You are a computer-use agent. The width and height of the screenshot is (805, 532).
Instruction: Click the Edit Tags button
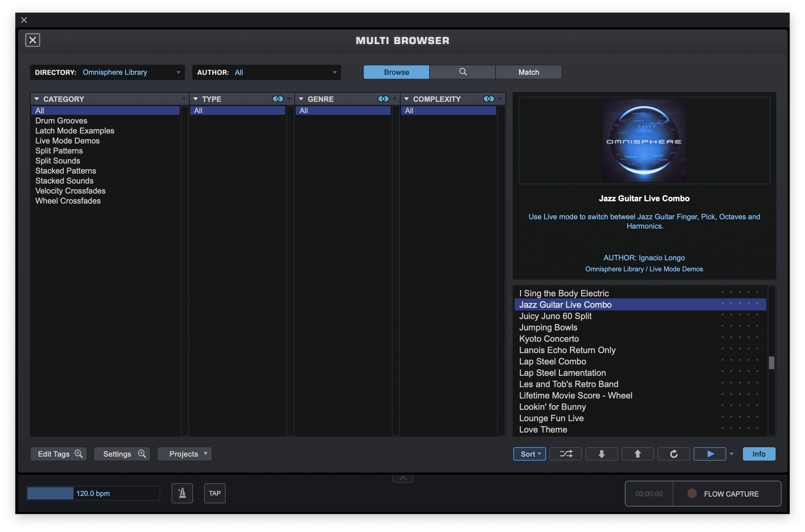point(59,454)
